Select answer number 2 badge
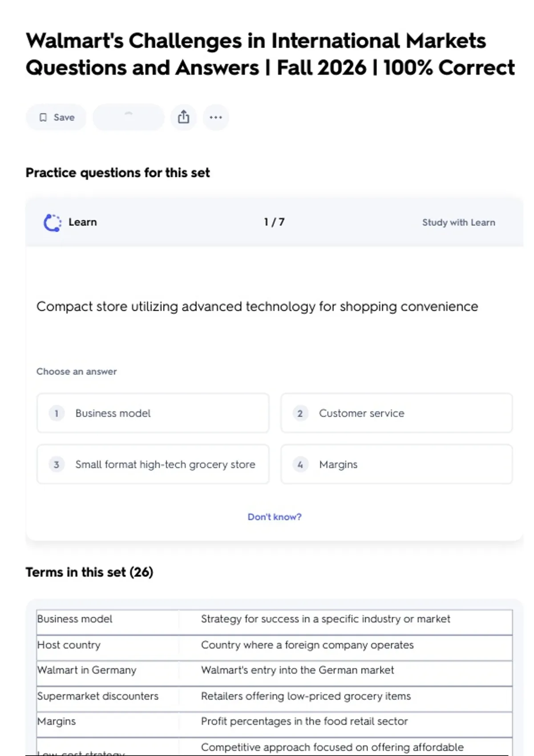This screenshot has width=534, height=756. 300,414
